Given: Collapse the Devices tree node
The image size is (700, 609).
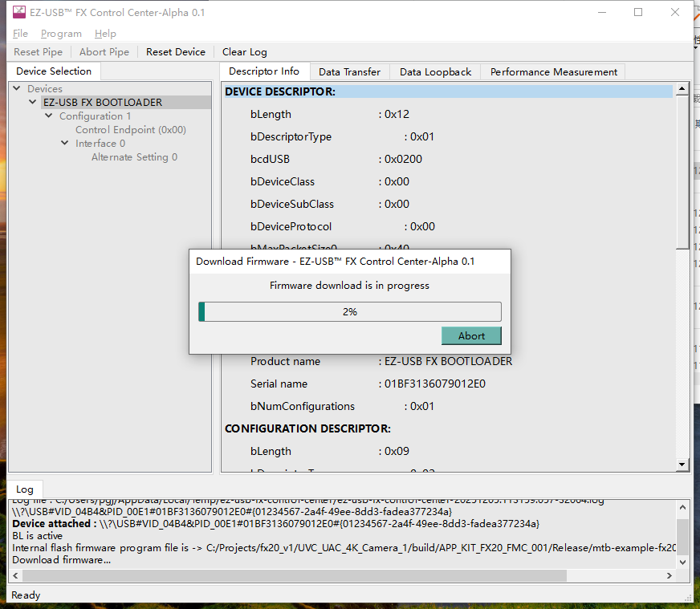Looking at the screenshot, I should click(17, 88).
